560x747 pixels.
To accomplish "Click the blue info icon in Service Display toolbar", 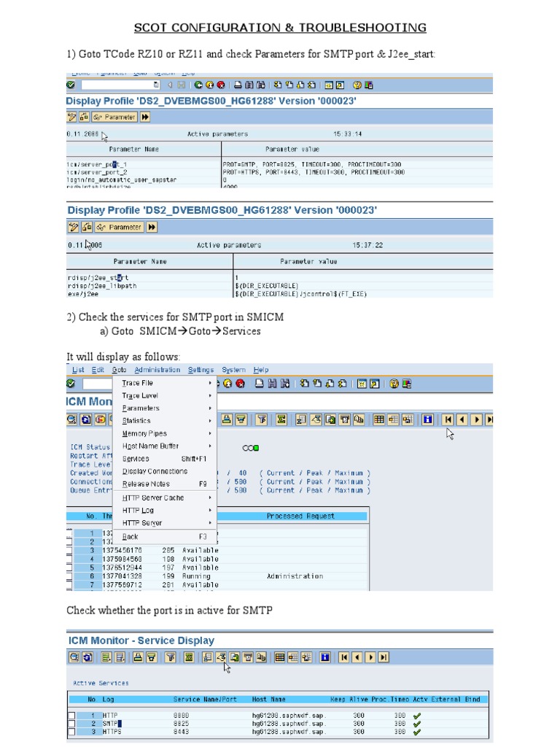I will tap(325, 657).
